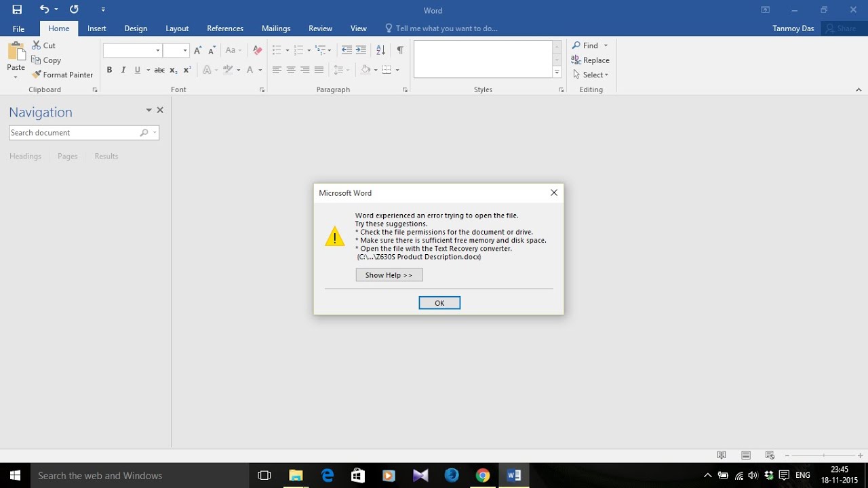
Task: Click the zoom slider in status bar
Action: point(823,455)
